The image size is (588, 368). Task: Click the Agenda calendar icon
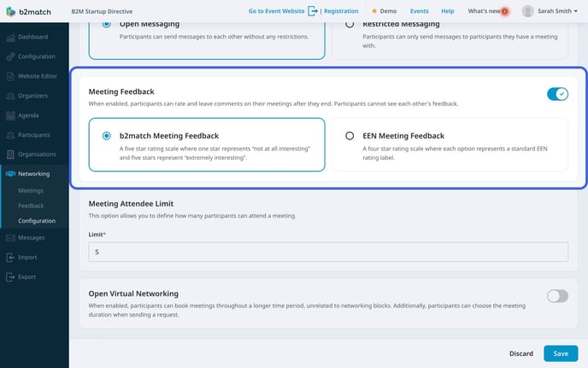pyautogui.click(x=10, y=116)
